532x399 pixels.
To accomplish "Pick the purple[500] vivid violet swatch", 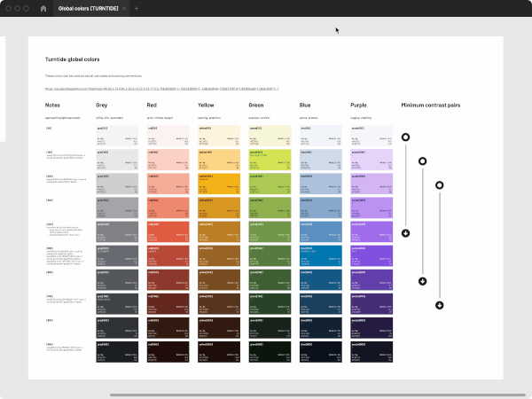I will tap(372, 256).
